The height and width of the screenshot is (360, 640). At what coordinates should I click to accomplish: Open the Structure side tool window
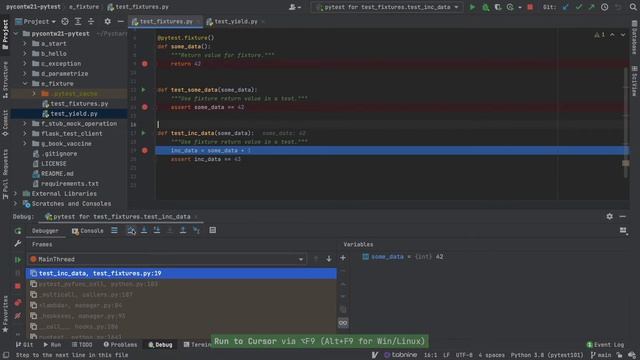(x=5, y=80)
